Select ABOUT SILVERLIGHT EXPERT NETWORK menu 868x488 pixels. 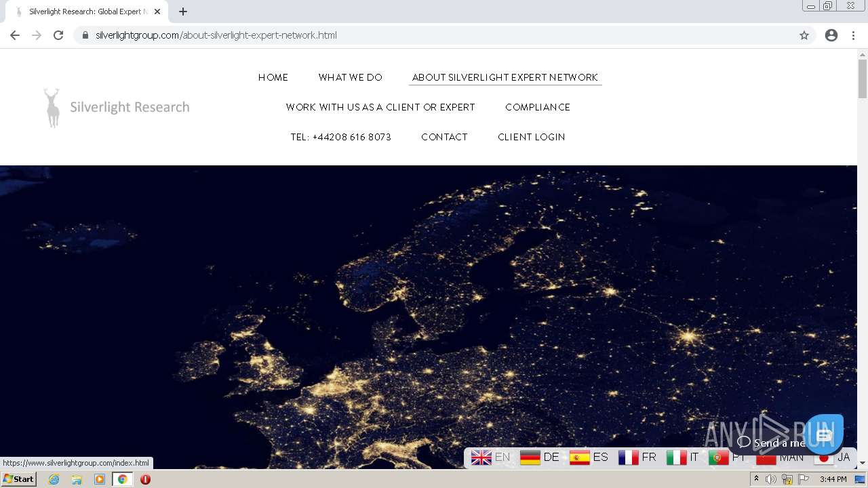click(505, 77)
